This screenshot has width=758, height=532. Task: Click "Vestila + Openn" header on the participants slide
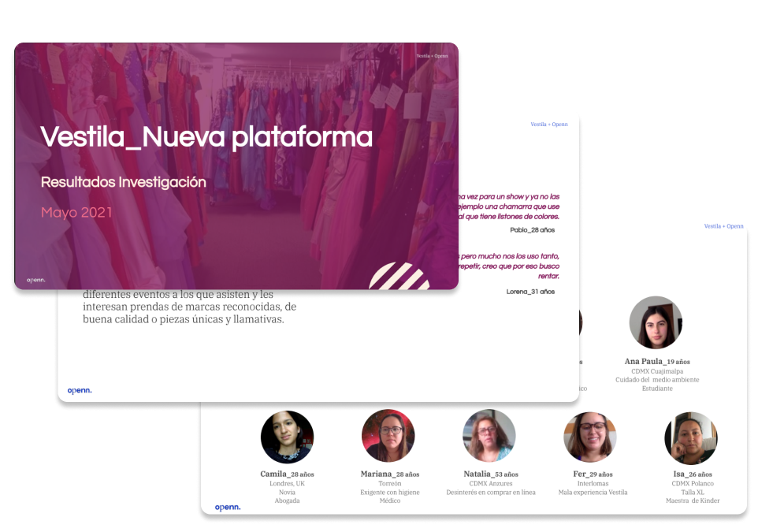pos(723,226)
